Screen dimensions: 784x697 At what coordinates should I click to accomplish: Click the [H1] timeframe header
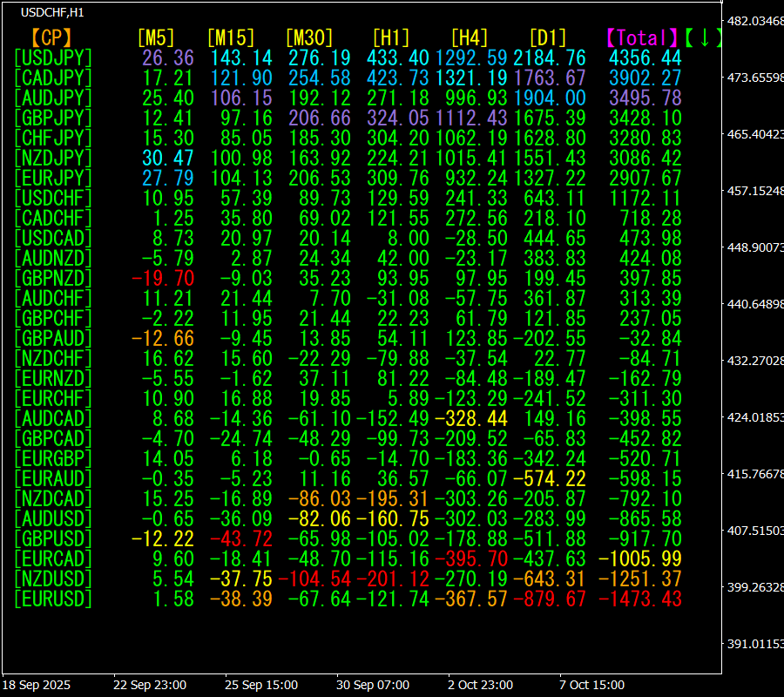390,37
